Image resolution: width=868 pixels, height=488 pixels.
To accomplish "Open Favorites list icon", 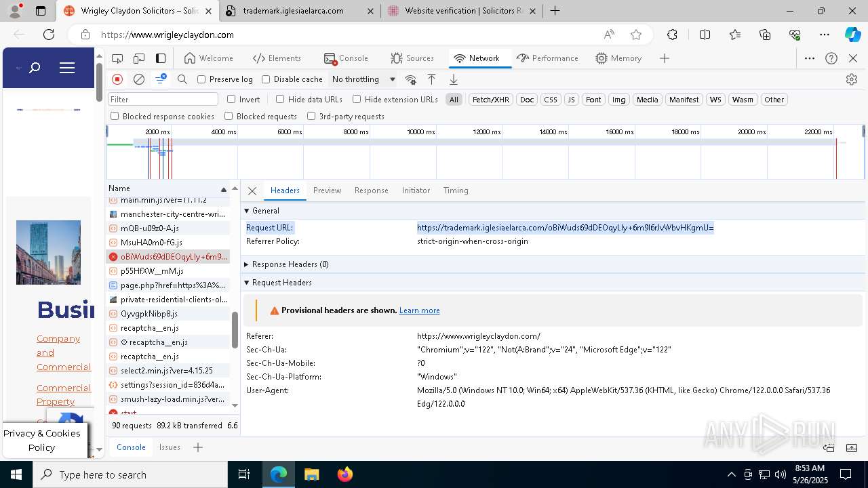I will 735,35.
